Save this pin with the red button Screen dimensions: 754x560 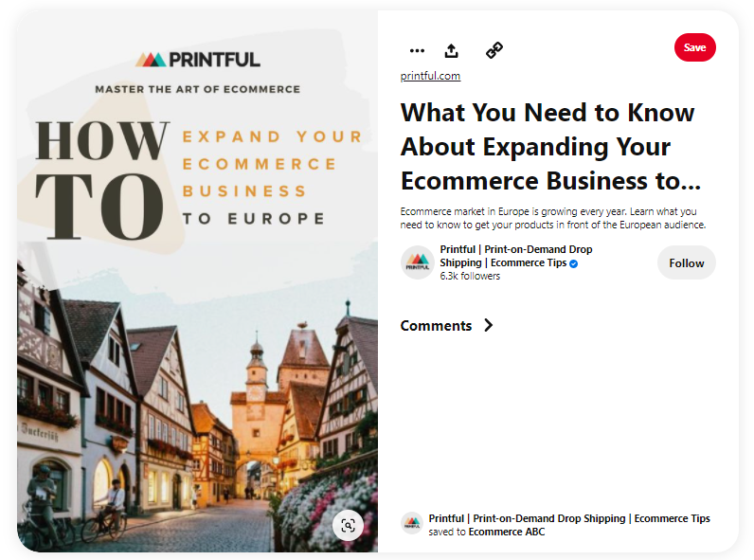694,47
